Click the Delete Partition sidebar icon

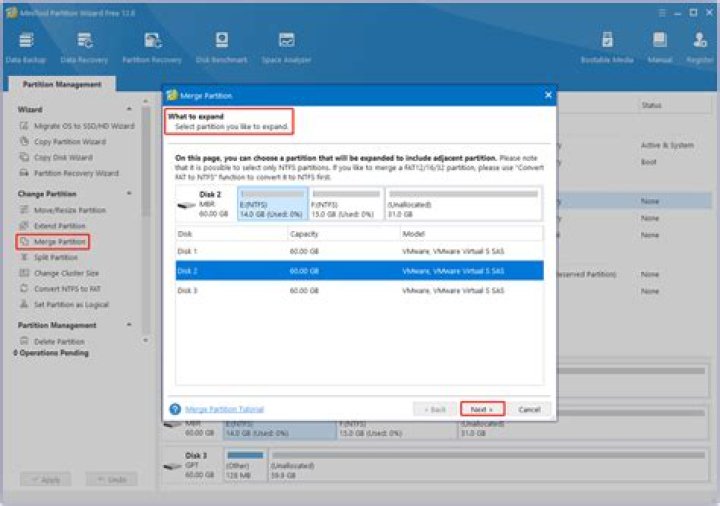pyautogui.click(x=24, y=341)
